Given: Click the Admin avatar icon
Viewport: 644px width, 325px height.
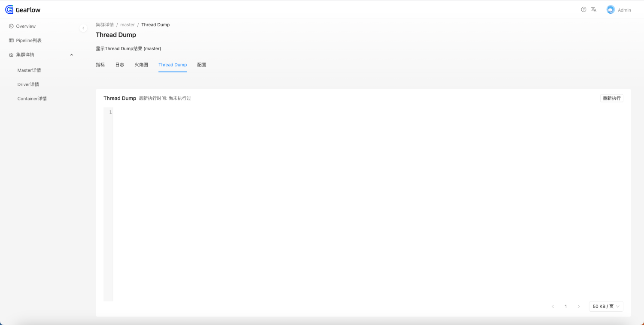Looking at the screenshot, I should click(611, 9).
